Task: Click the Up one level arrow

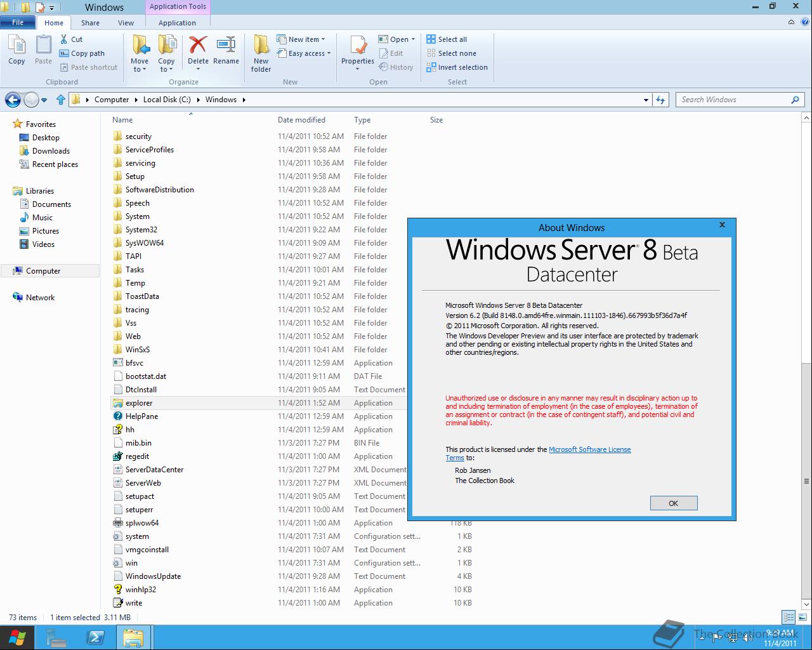Action: click(61, 100)
